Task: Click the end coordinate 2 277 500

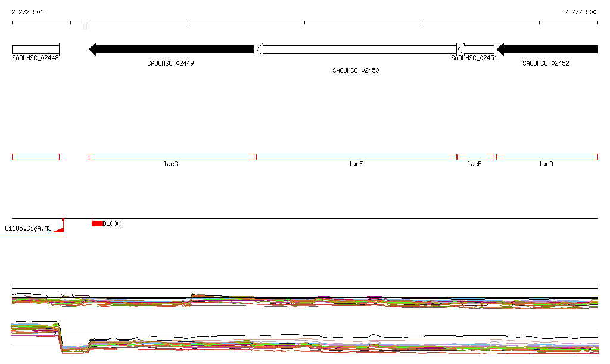Action: click(580, 12)
